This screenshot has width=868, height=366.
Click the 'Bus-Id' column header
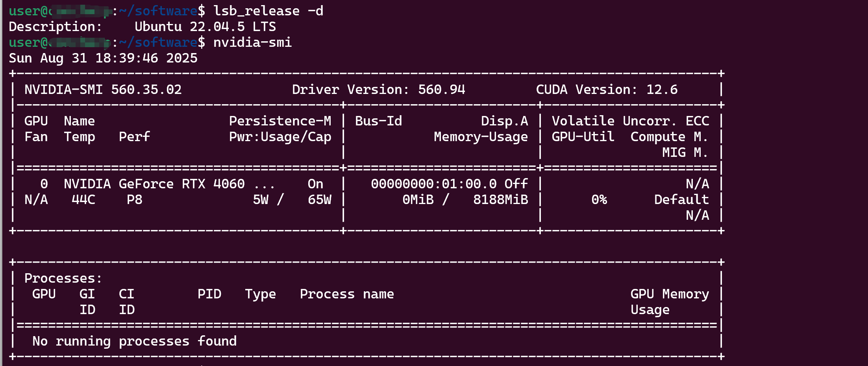378,121
